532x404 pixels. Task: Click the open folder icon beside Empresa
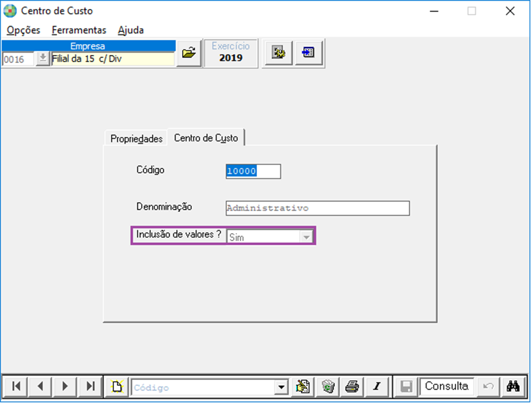tap(189, 53)
